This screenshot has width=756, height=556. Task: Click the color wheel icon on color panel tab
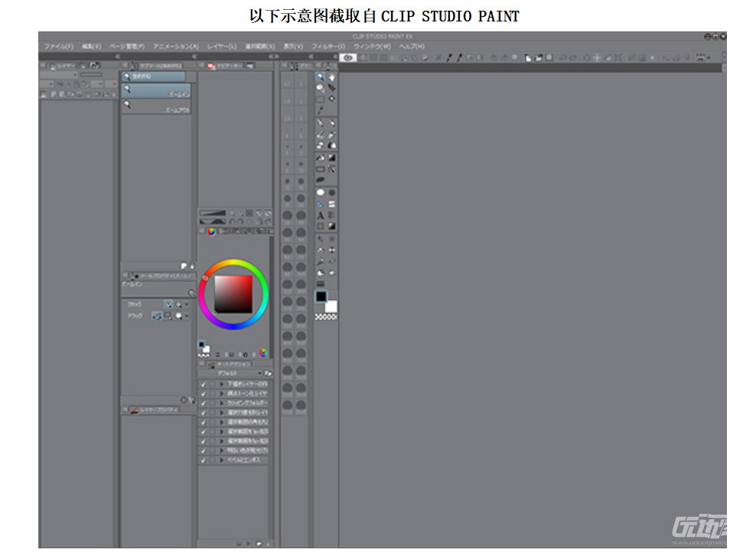coord(211,231)
